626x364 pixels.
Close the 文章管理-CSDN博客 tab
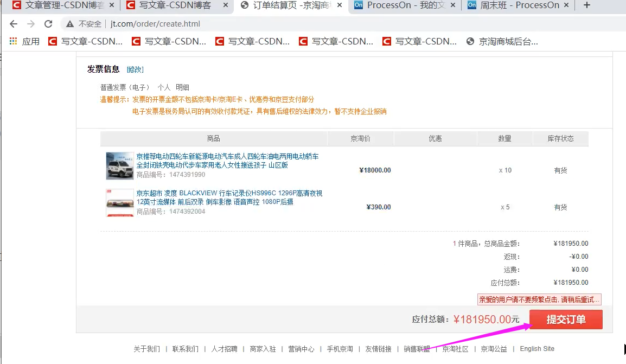[112, 5]
